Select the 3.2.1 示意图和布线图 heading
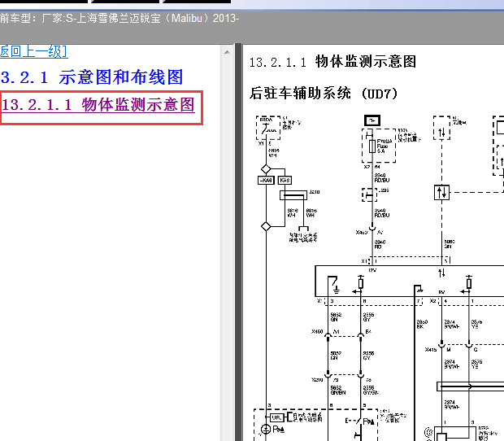 click(92, 77)
